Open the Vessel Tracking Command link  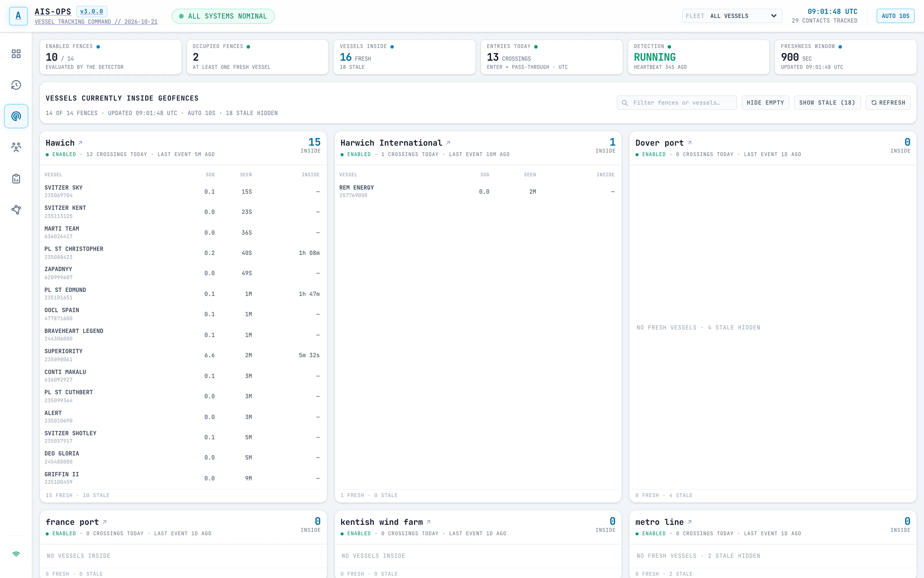coord(96,22)
